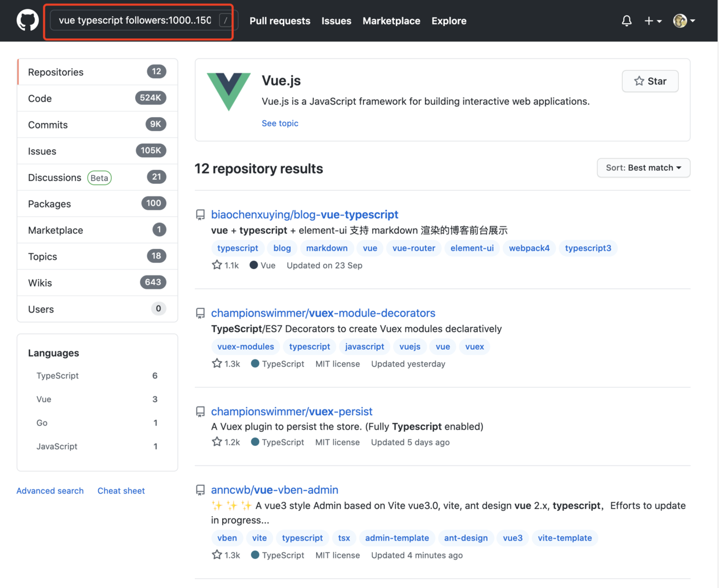The image size is (719, 588).
Task: Open the notifications bell
Action: (626, 20)
